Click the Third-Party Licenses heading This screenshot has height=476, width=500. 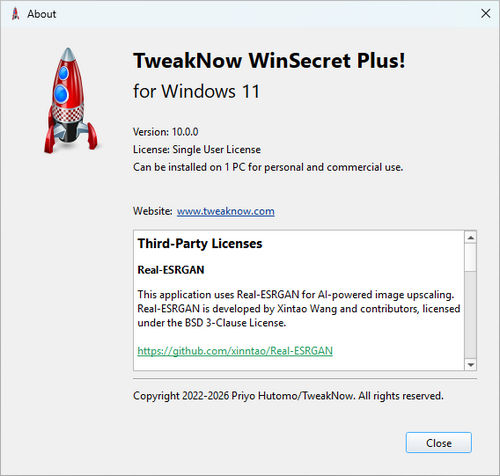[200, 244]
